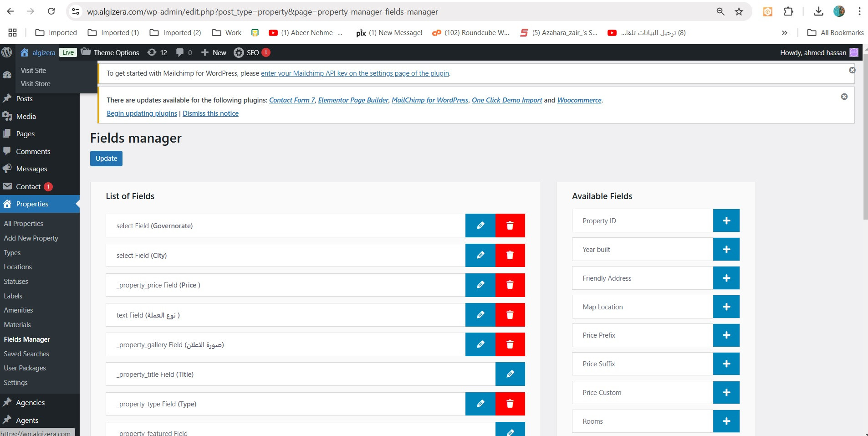Click pencil icon for Price field

pyautogui.click(x=480, y=285)
